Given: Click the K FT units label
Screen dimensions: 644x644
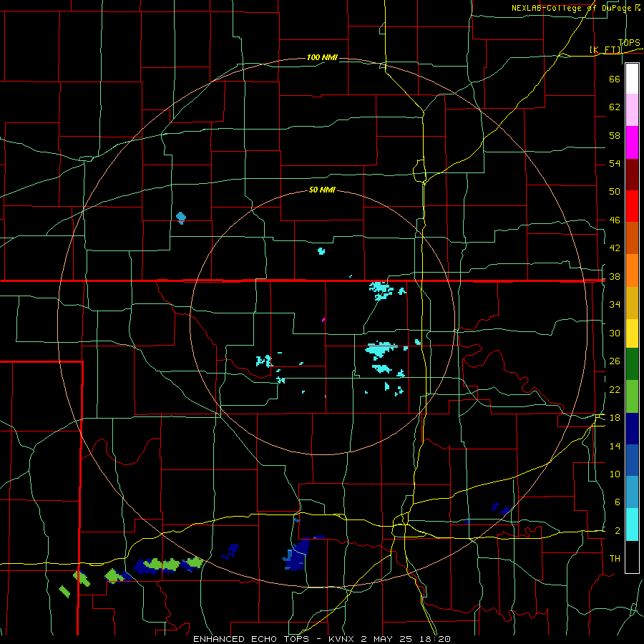Looking at the screenshot, I should pyautogui.click(x=605, y=50).
